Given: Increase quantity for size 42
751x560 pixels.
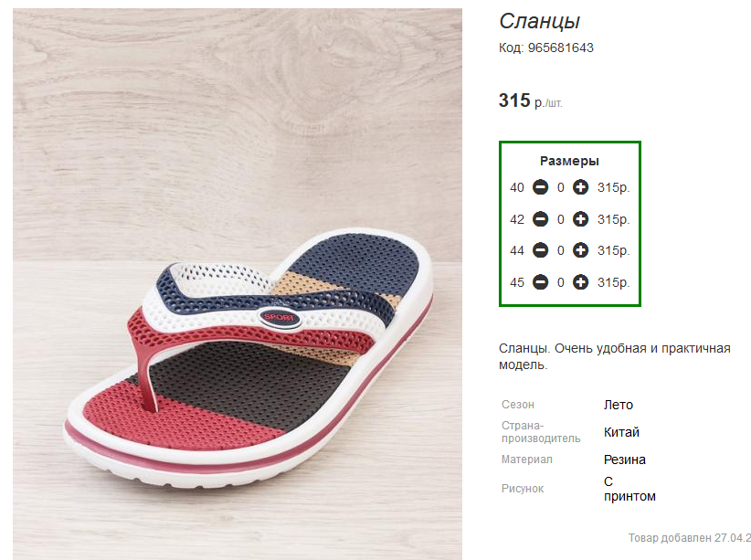Looking at the screenshot, I should point(580,219).
